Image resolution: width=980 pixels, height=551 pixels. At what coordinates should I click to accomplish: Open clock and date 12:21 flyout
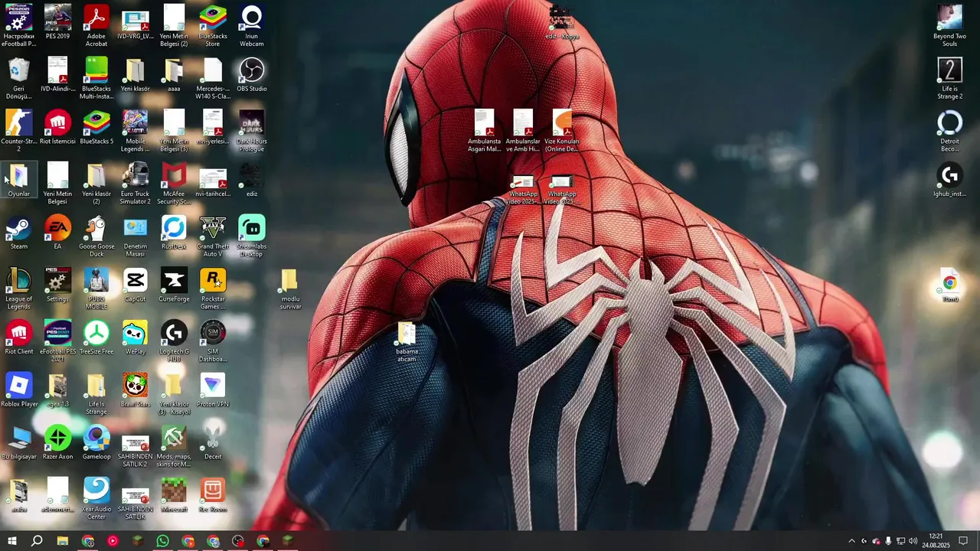tap(936, 541)
